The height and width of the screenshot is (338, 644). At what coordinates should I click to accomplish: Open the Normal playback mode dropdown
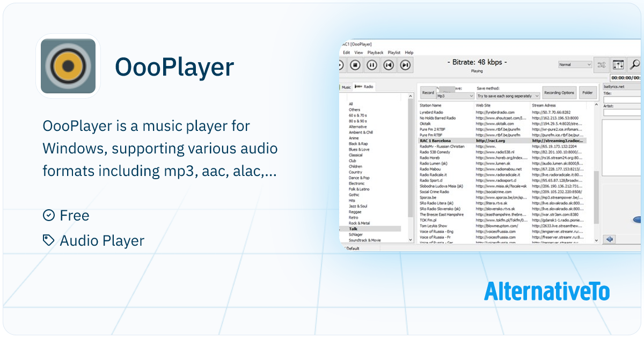click(x=575, y=64)
